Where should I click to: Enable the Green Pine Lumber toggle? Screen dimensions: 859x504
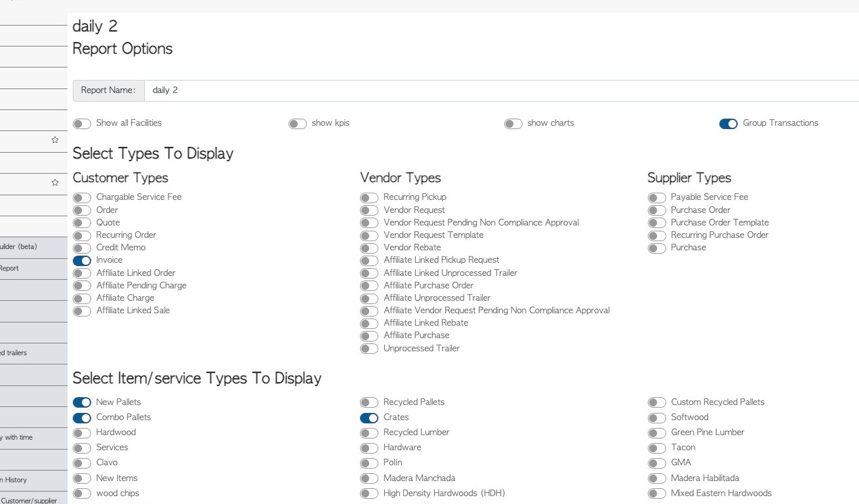point(656,433)
